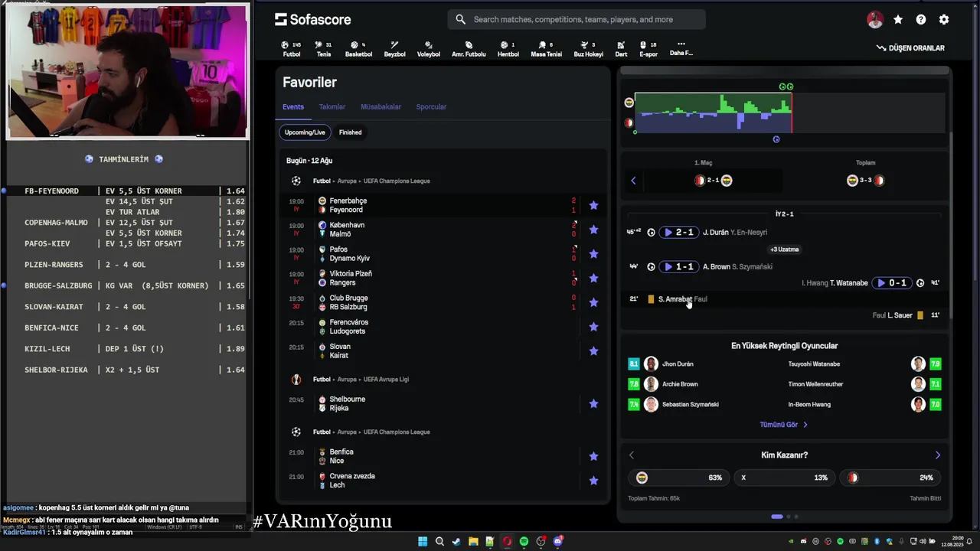Open the Düşen Oranlar link
This screenshot has height=551, width=980.
[x=910, y=48]
